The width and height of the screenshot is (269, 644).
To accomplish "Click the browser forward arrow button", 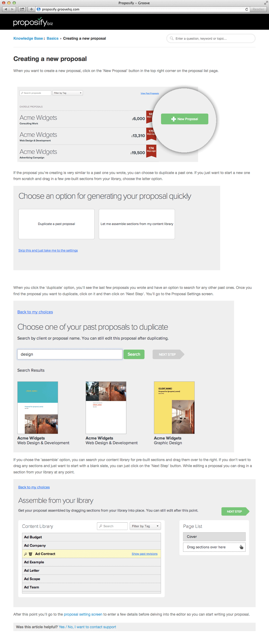I will pyautogui.click(x=12, y=9).
